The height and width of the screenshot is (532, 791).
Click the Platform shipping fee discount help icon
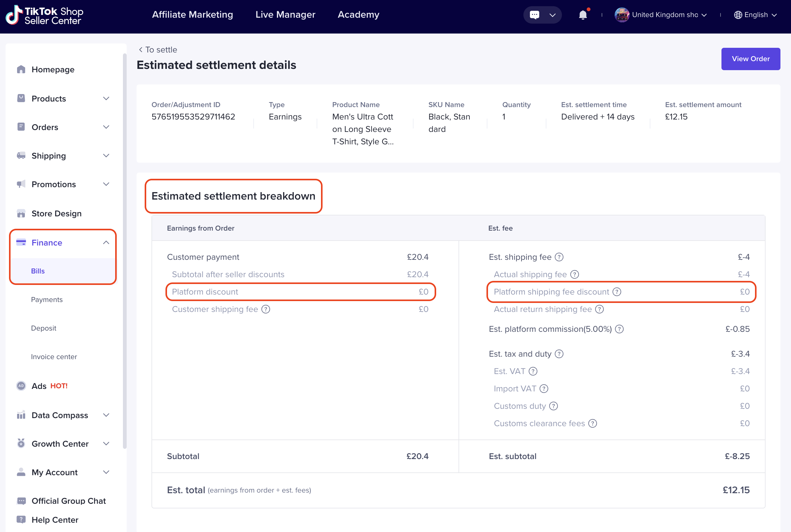[617, 292]
